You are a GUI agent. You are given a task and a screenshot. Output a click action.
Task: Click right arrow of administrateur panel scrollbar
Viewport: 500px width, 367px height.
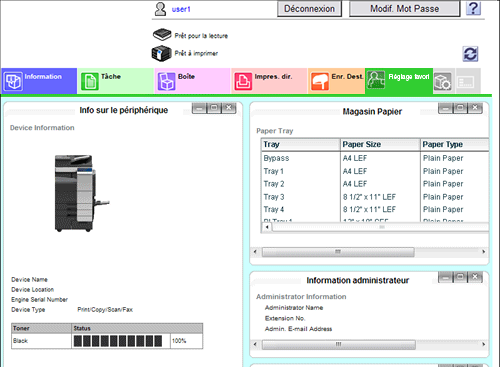(x=484, y=344)
